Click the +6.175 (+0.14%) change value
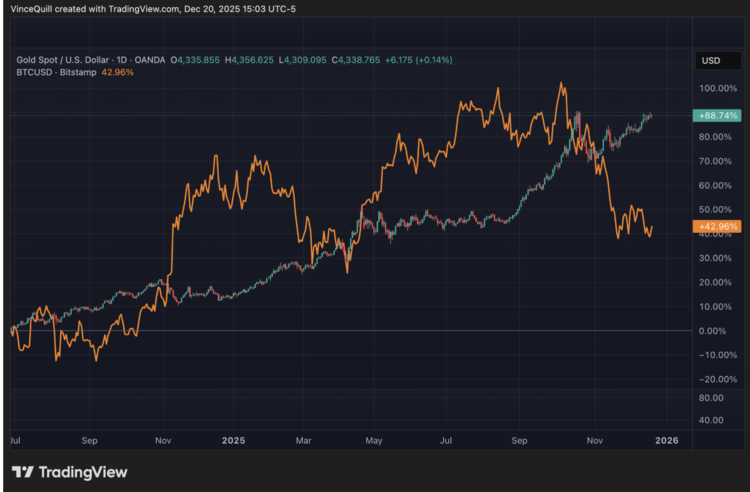Screen dimensions: 750x492 coord(419,60)
